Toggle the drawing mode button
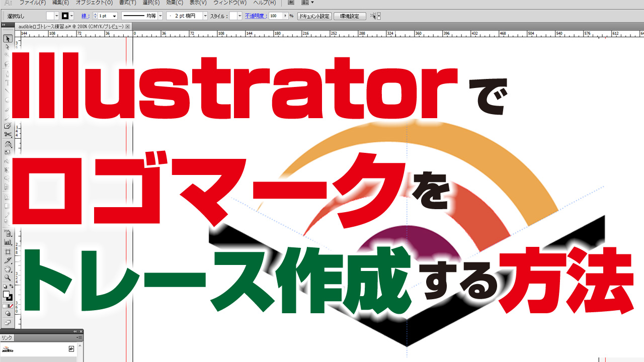Viewport: 644px width, 362px height. point(8,313)
